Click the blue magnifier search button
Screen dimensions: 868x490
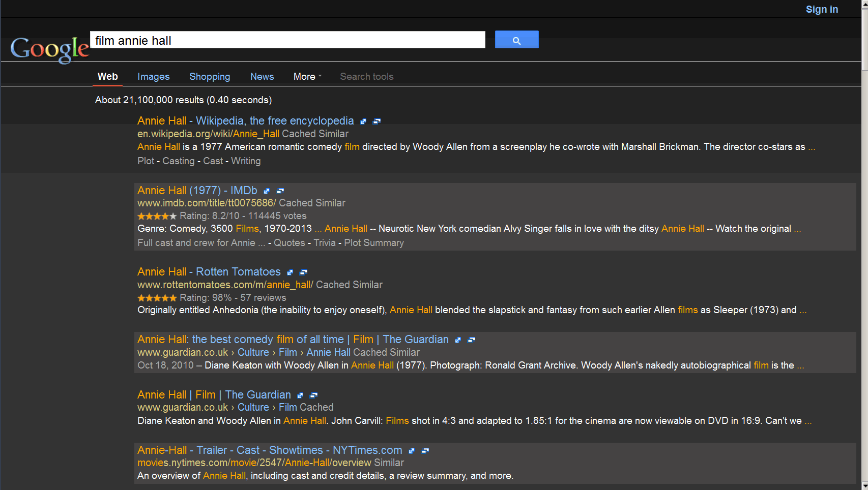coord(516,40)
